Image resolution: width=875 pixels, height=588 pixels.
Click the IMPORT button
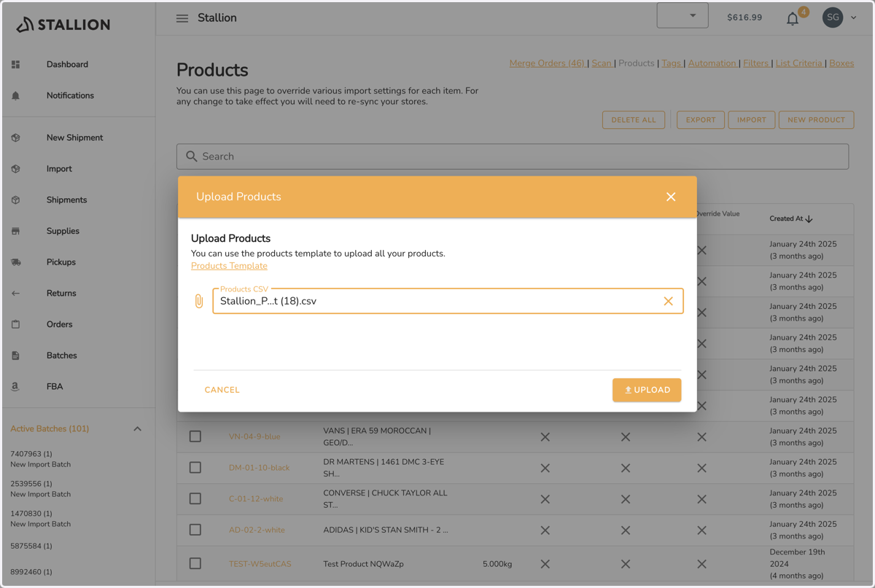point(752,120)
